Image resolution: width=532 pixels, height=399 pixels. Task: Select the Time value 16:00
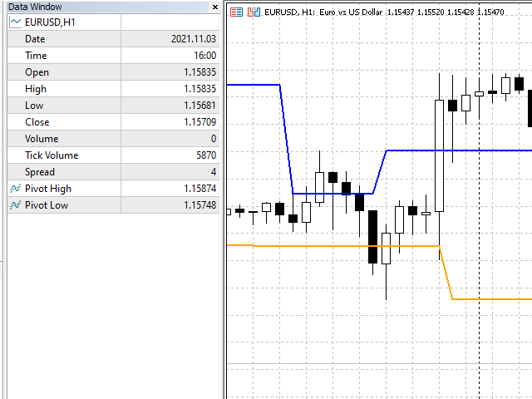tap(205, 56)
